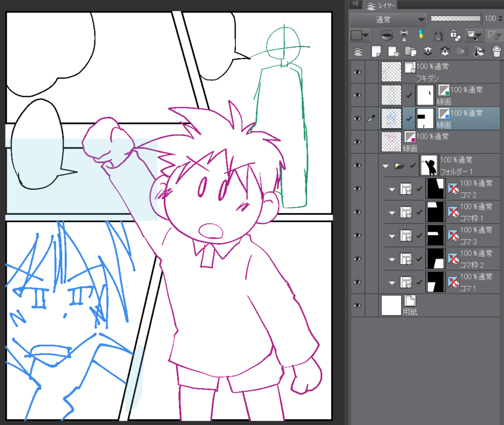Click the pen editing icon on blue 線画

point(372,118)
